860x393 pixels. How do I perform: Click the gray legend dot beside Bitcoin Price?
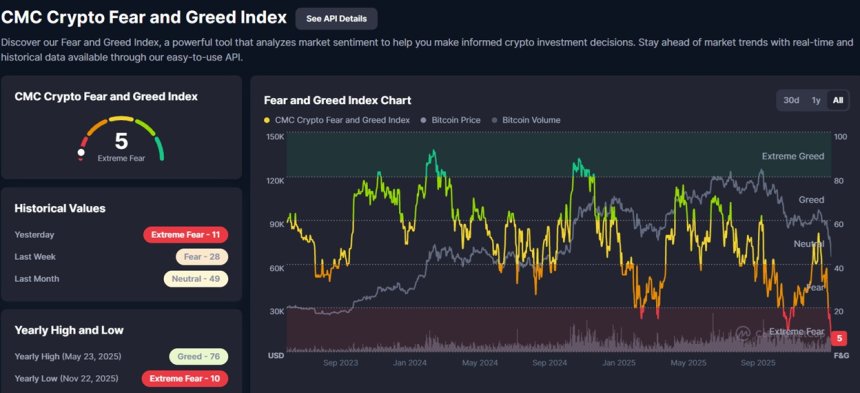point(424,120)
